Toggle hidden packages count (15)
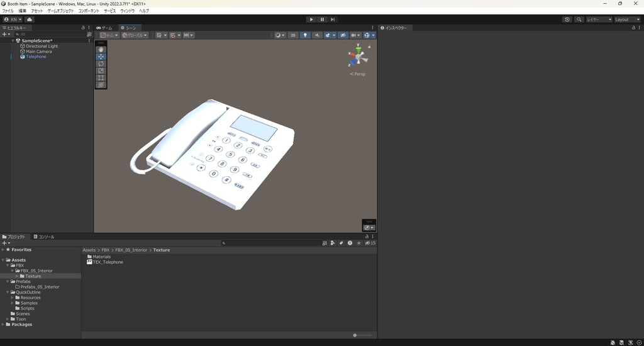Screen dimensions: 644x346 click(x=370, y=243)
